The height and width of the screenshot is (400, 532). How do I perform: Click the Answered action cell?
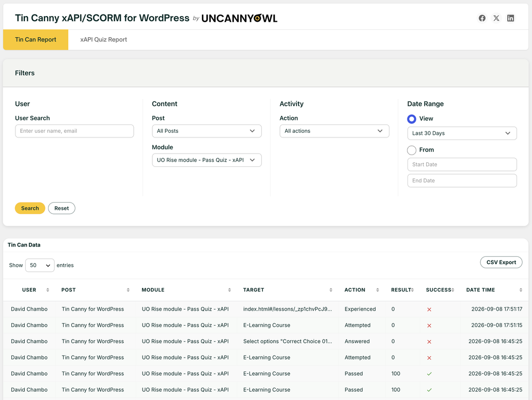(x=357, y=341)
